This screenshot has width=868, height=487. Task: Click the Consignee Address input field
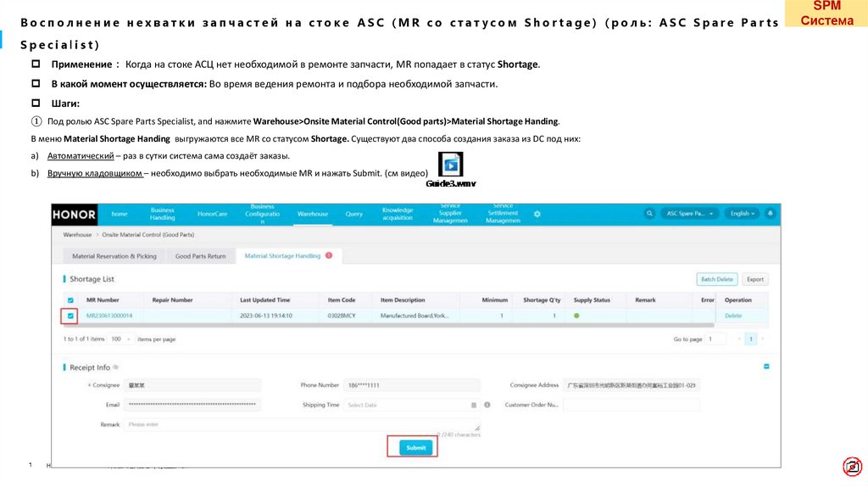(631, 385)
